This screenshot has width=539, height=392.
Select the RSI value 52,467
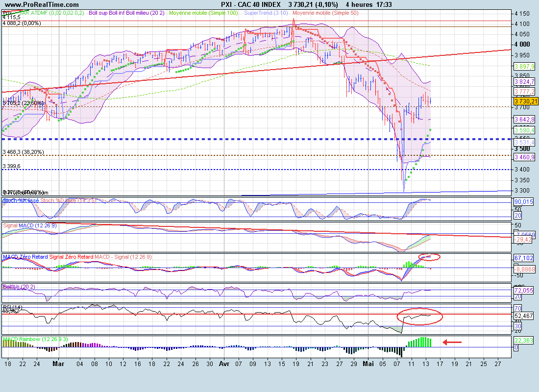(x=524, y=316)
